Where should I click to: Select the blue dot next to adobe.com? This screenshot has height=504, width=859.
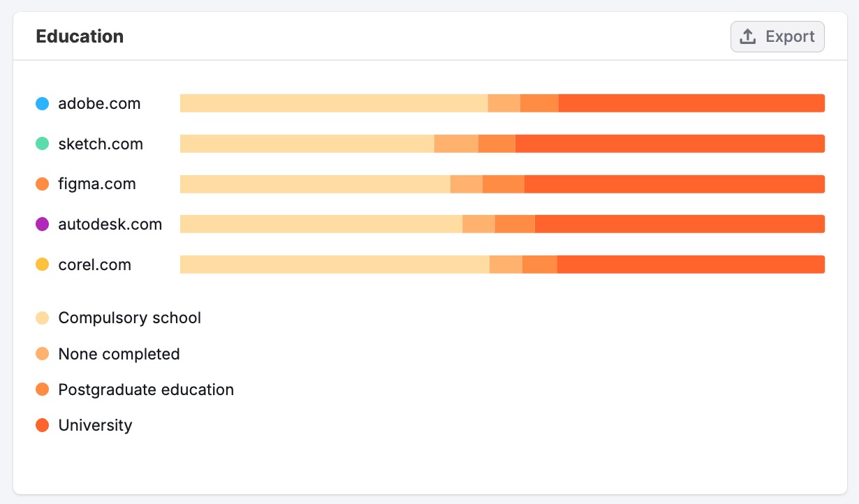[42, 103]
